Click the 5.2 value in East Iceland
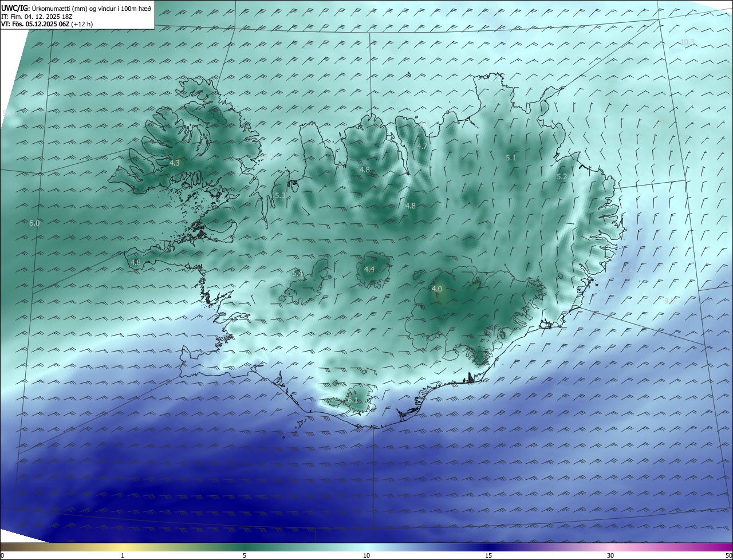 tap(562, 177)
